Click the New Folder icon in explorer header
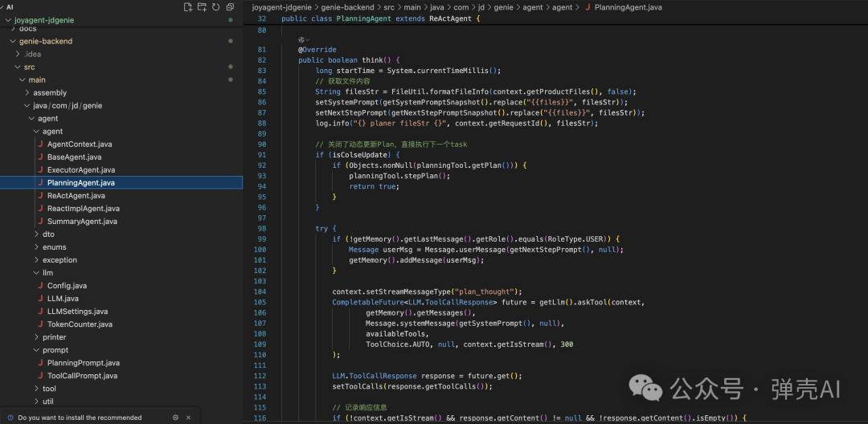 [x=202, y=7]
